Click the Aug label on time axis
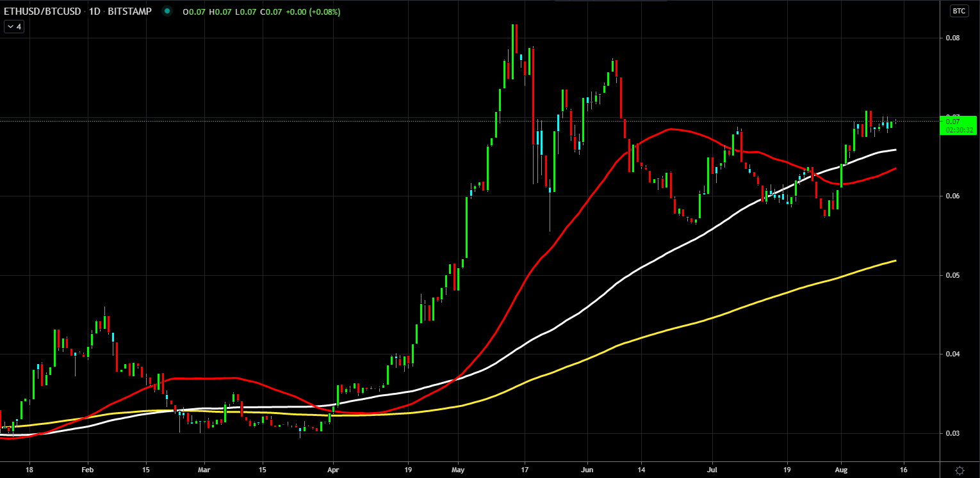 tap(843, 469)
